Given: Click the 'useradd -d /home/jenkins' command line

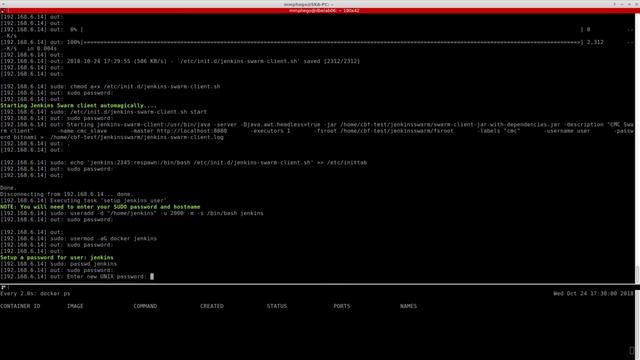Looking at the screenshot, I should (x=132, y=213).
